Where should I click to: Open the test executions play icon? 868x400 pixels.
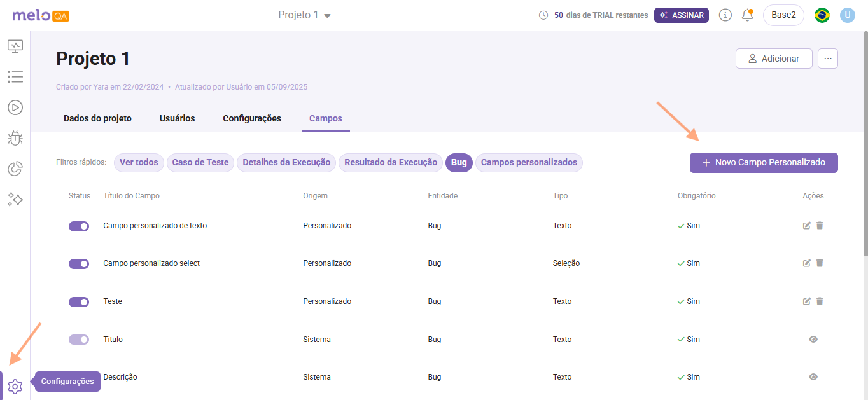15,107
